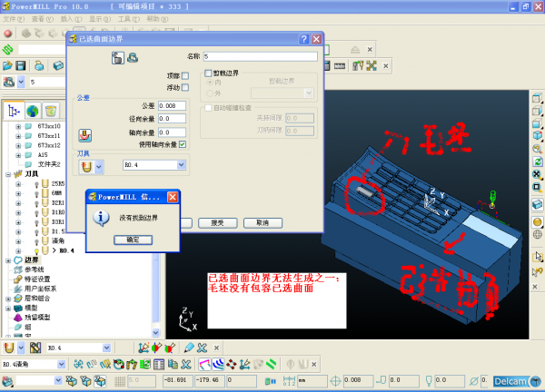Click the cursor selection mode icon
The width and height of the screenshot is (545, 392).
coord(538,257)
